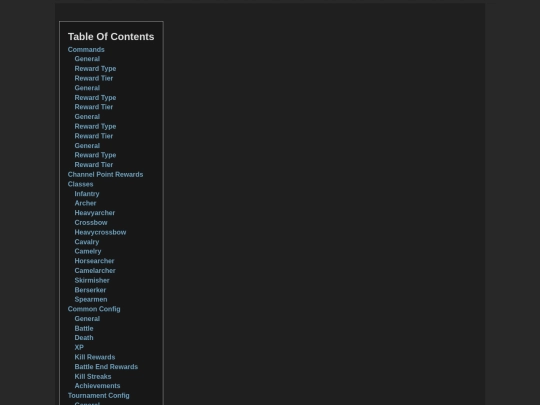The width and height of the screenshot is (540, 405).
Task: Jump to Channel Point Rewards section
Action: tap(105, 175)
